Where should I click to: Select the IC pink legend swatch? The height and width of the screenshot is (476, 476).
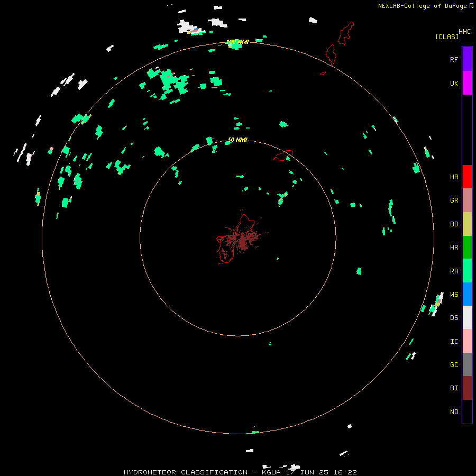click(x=467, y=341)
